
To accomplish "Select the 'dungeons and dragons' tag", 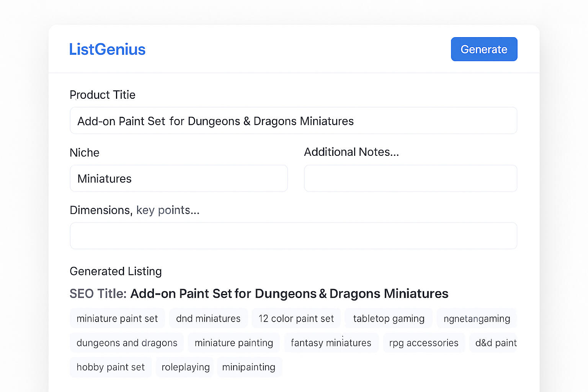I will (127, 343).
